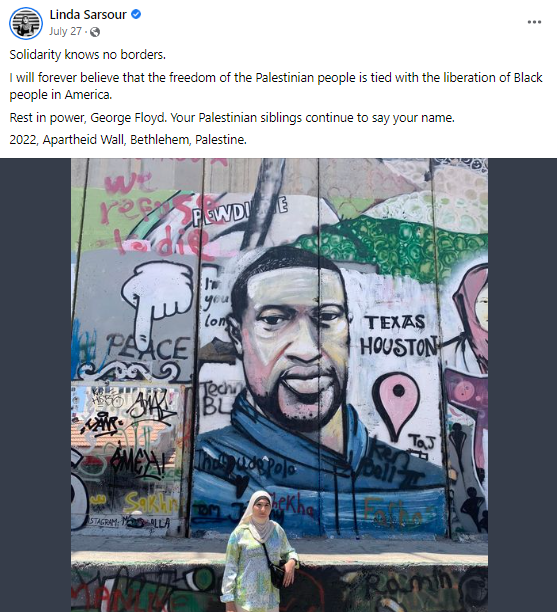Open the mural photo in the post
This screenshot has width=557, height=612.
pos(279,385)
